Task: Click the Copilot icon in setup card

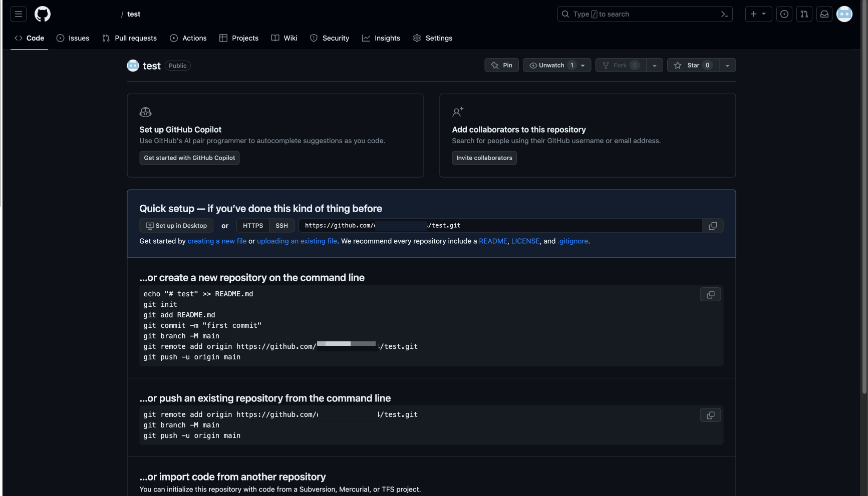Action: 145,112
